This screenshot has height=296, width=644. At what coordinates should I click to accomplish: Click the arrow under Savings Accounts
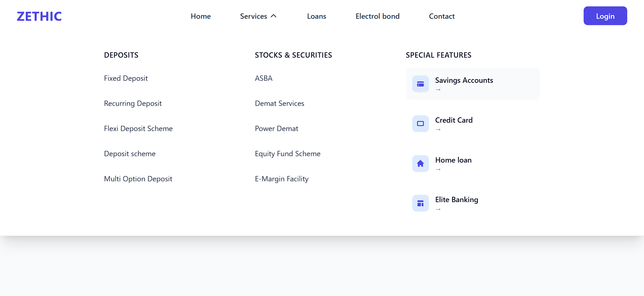[438, 90]
